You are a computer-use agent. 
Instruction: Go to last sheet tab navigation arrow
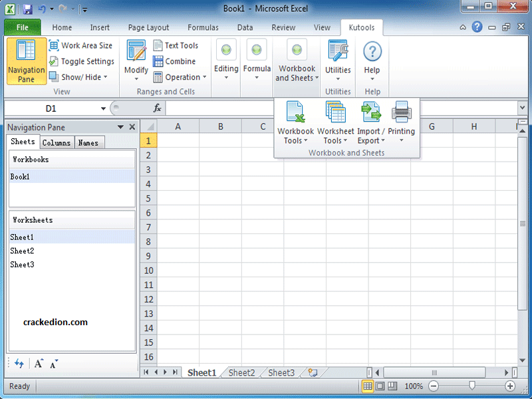(x=175, y=372)
